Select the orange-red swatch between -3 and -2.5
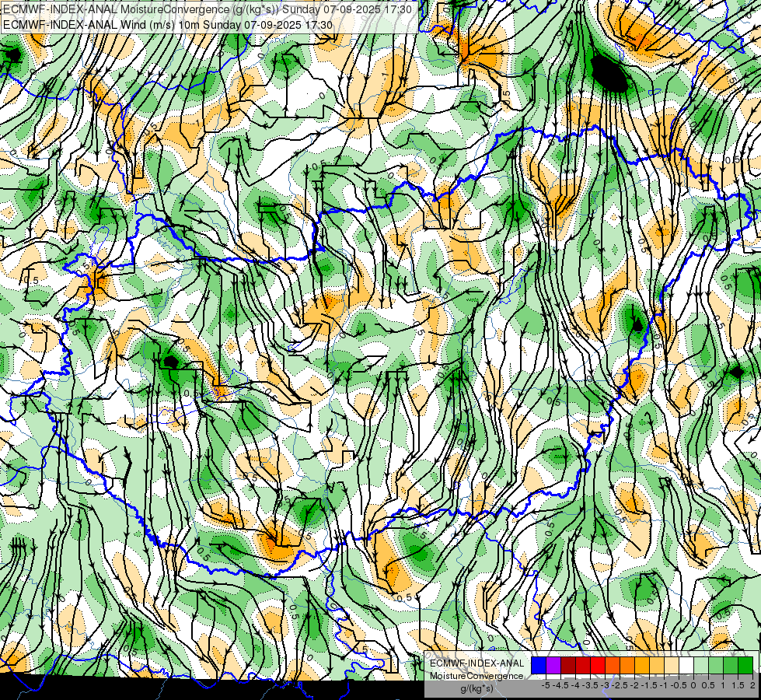Image resolution: width=761 pixels, height=700 pixels. point(613,666)
